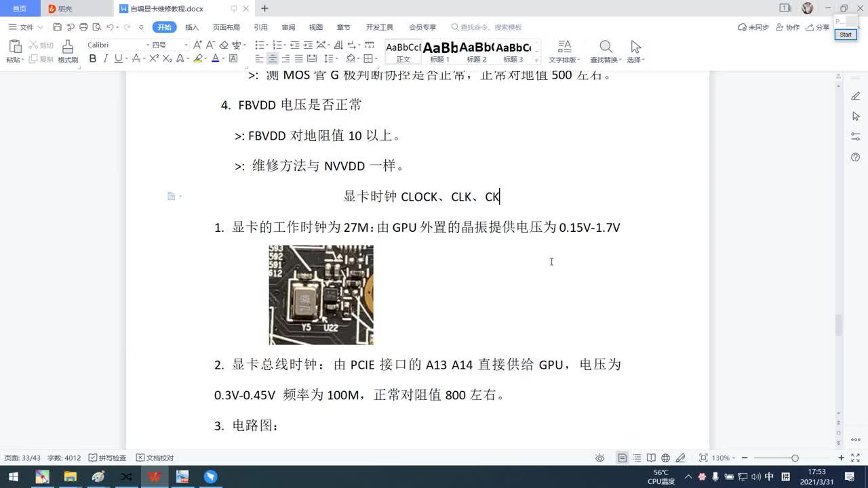Click the 未同步 sync status button

click(x=753, y=27)
